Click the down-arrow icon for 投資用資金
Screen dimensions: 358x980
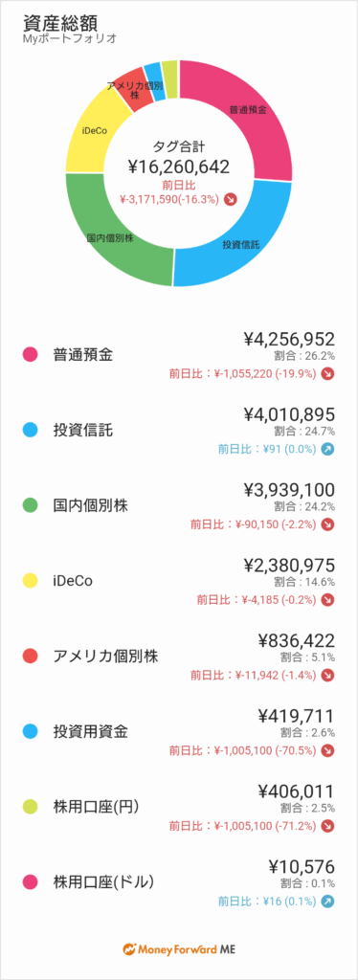(328, 750)
